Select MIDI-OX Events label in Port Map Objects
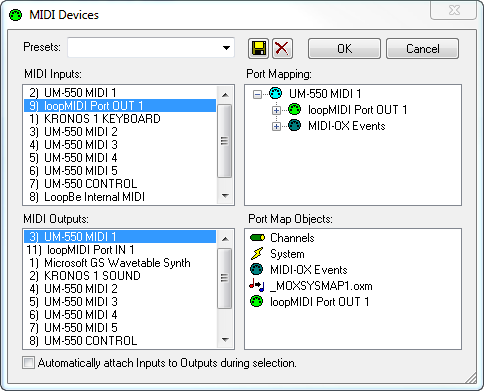Screen dimensions: 484x391 (x=309, y=270)
